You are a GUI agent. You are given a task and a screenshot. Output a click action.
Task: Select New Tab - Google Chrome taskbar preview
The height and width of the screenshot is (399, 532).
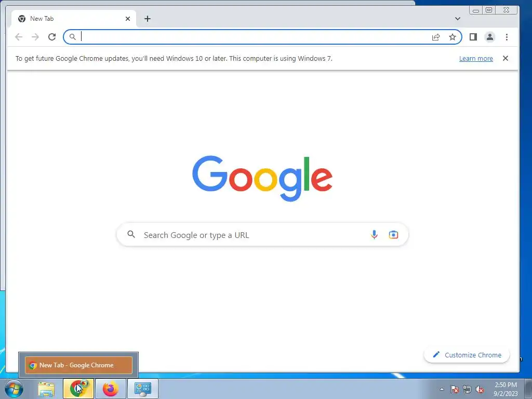[x=78, y=365]
